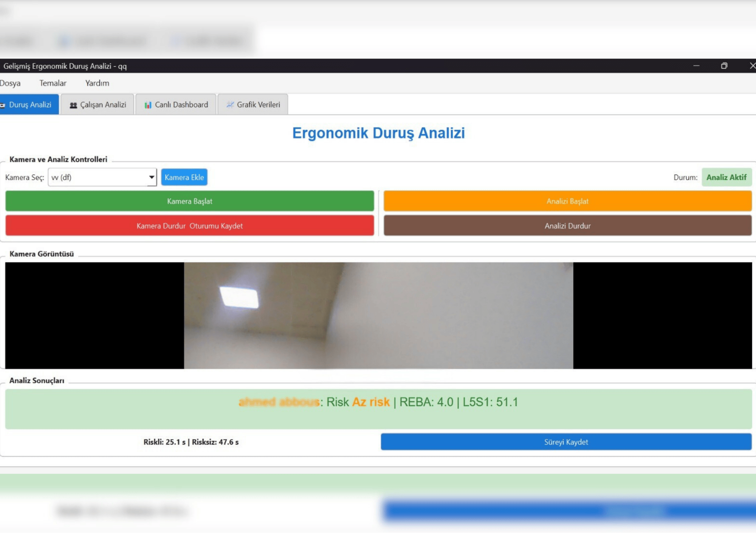Click the camera feed preview image
The image size is (756, 533).
(378, 315)
